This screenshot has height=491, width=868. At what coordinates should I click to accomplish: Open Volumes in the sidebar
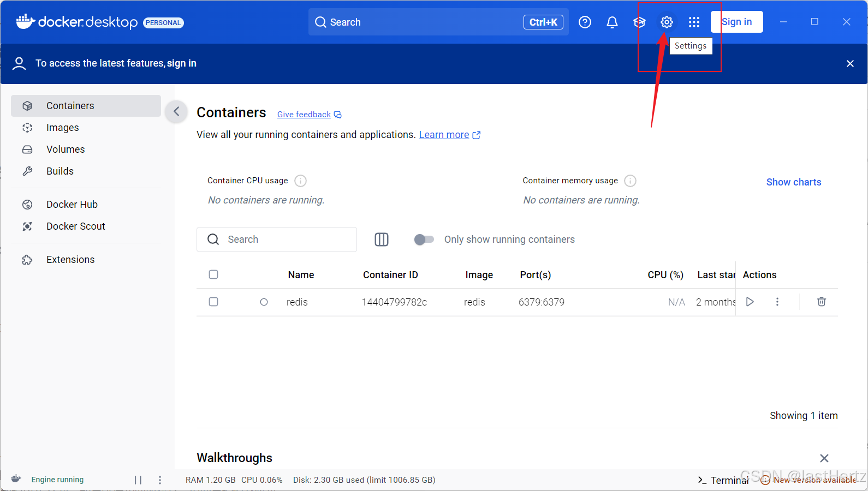click(x=86, y=149)
